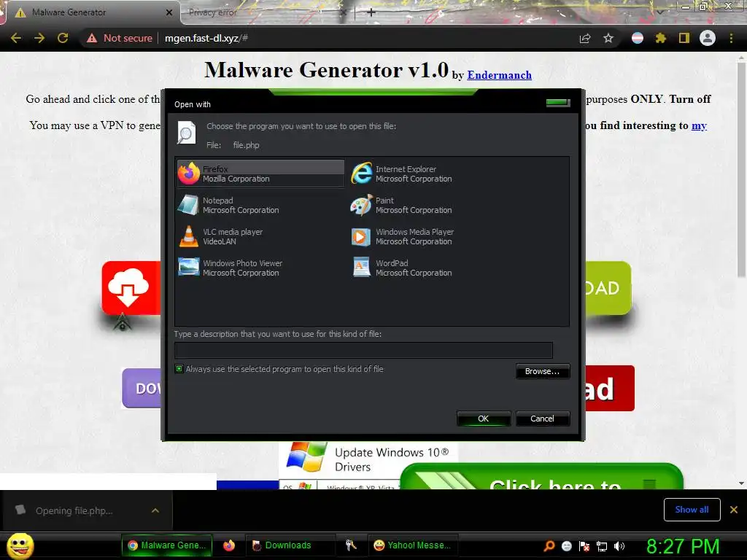The image size is (747, 560).
Task: Select Paint as the opening program
Action: point(401,205)
